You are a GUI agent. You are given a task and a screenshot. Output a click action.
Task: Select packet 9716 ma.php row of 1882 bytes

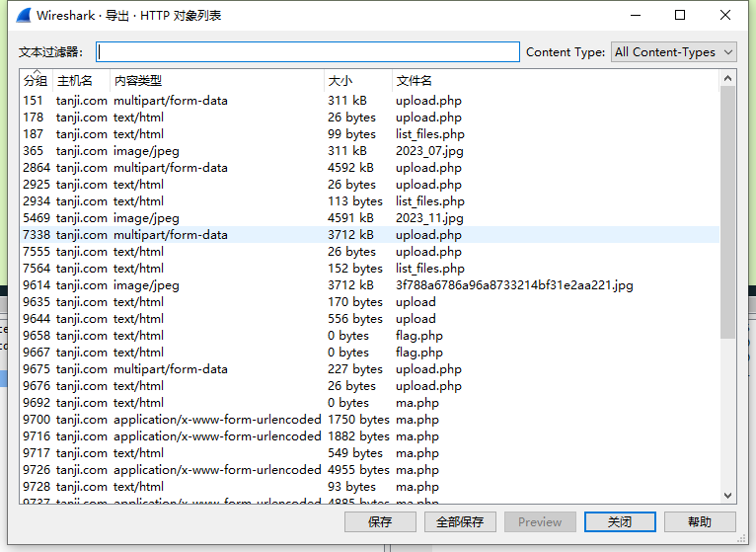tap(370, 436)
